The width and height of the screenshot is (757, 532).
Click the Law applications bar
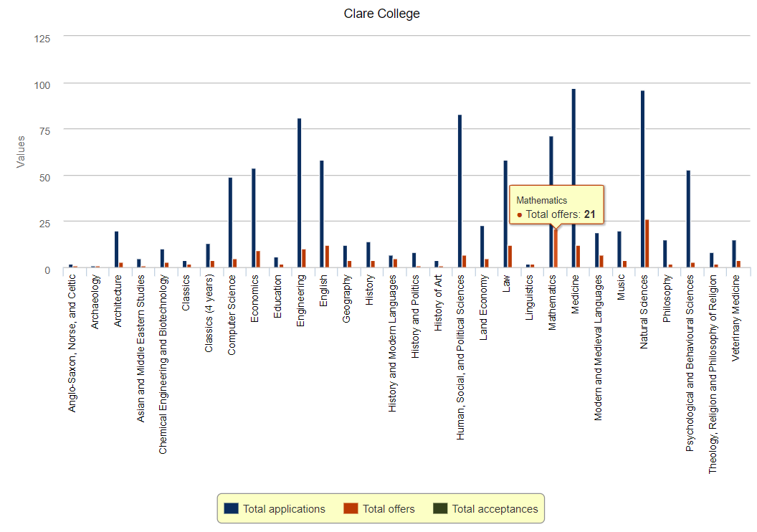(505, 214)
